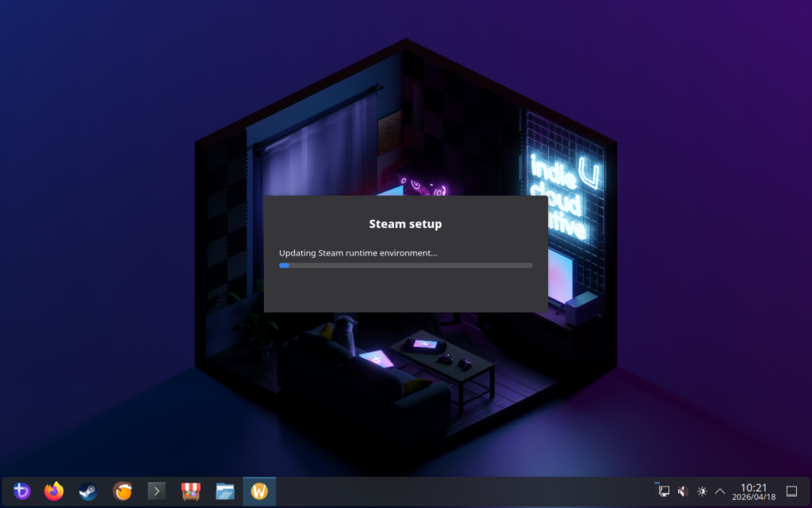812x508 pixels.
Task: Toggle the show desktop button
Action: 791,491
